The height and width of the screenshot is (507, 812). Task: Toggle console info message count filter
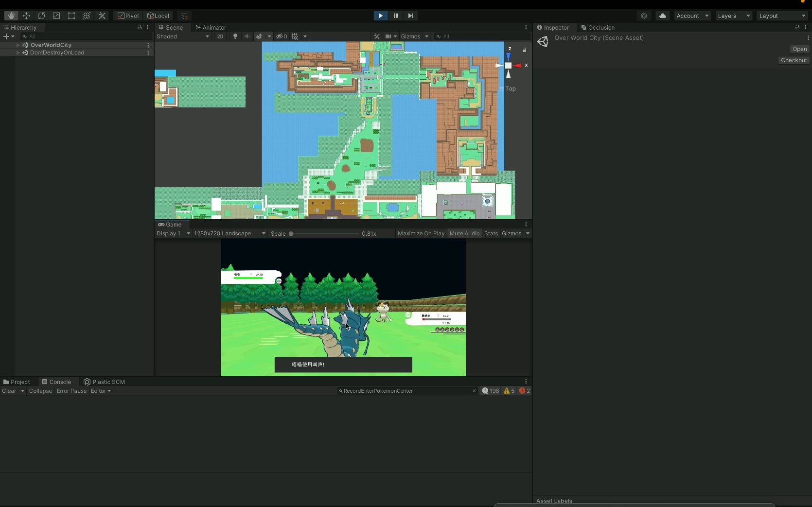[x=490, y=391]
